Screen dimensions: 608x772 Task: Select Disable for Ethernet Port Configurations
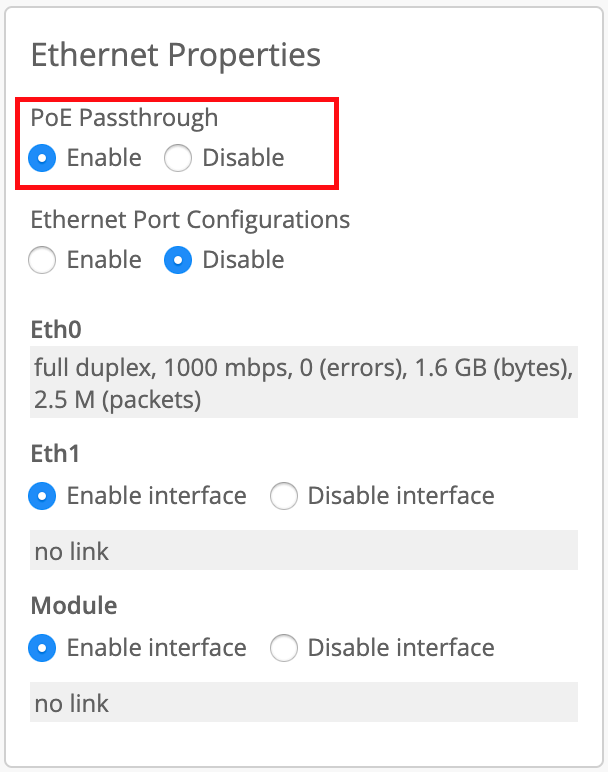178,260
